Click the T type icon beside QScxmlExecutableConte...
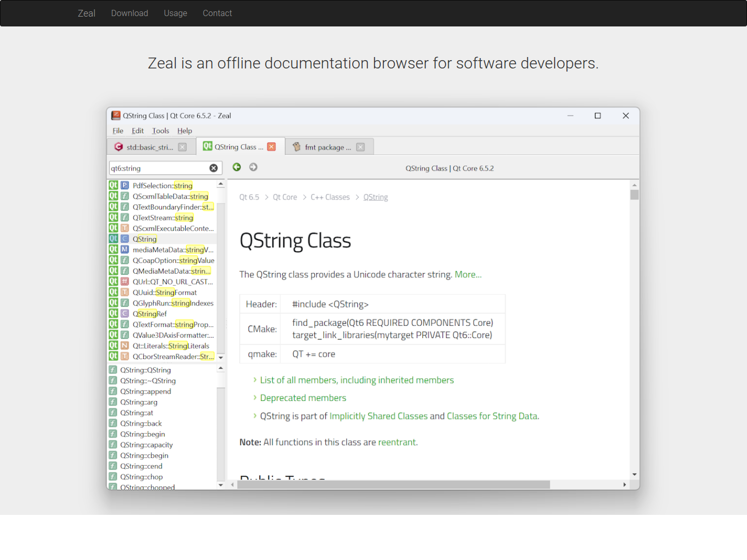 (125, 228)
